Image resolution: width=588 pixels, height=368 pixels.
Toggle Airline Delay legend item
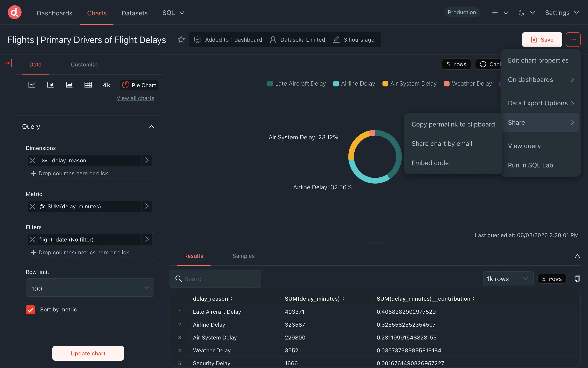click(x=354, y=83)
